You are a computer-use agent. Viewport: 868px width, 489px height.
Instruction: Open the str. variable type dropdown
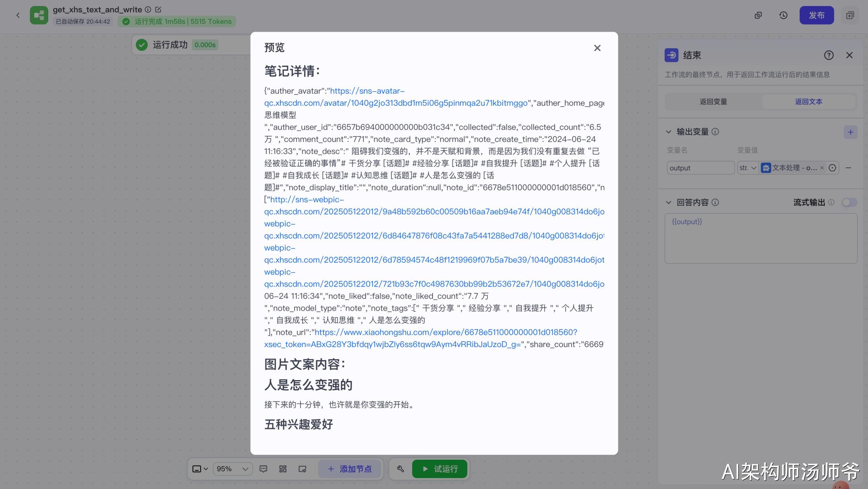[x=748, y=168]
